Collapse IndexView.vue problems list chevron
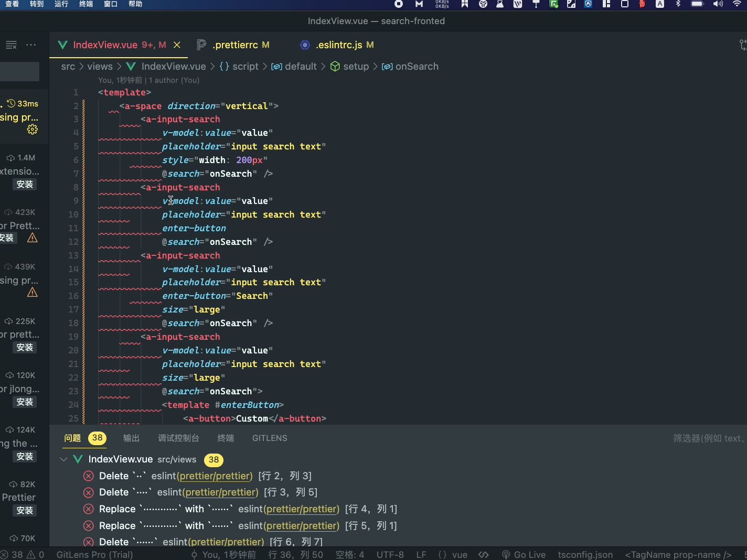Screen dimensions: 747x560 (x=63, y=459)
